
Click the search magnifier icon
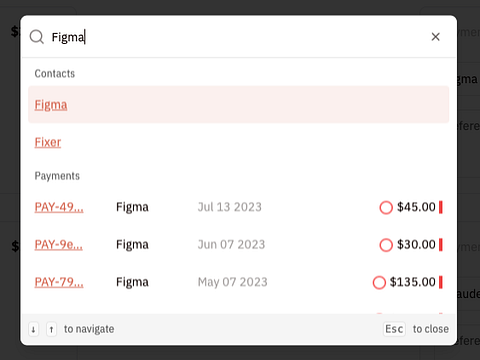coord(37,37)
